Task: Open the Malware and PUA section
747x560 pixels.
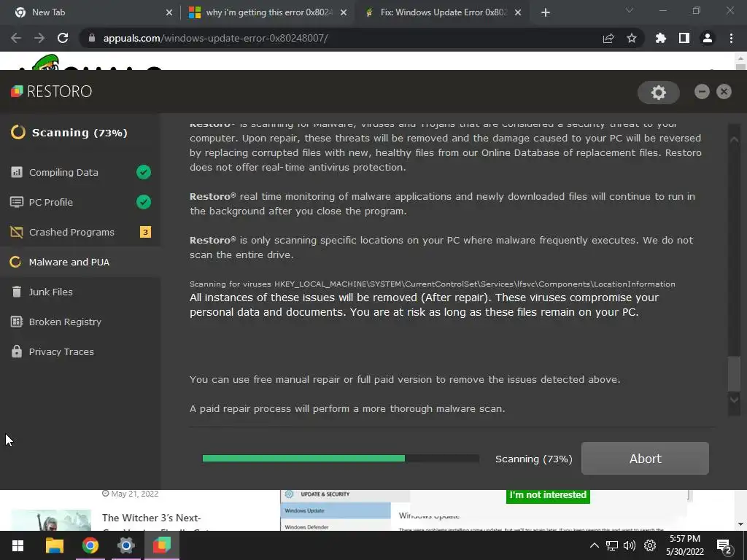Action: tap(80, 262)
